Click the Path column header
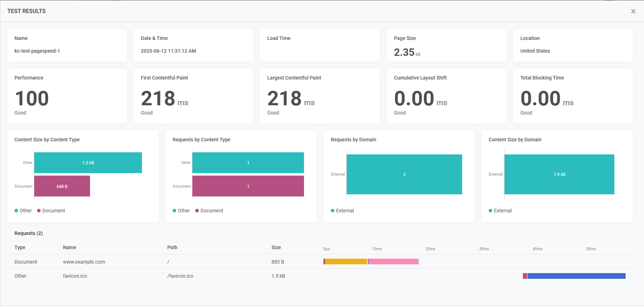 click(172, 247)
